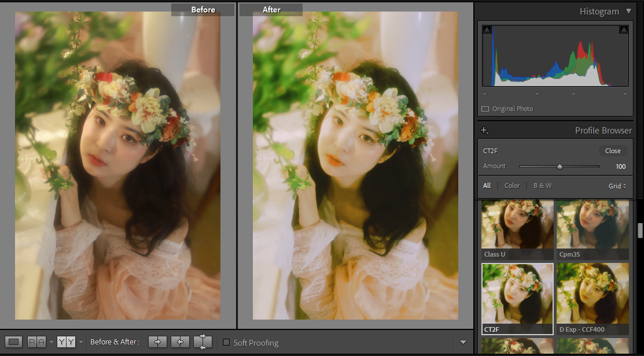Collapse the Histogram panel
Image resolution: width=644 pixels, height=356 pixels.
click(629, 11)
